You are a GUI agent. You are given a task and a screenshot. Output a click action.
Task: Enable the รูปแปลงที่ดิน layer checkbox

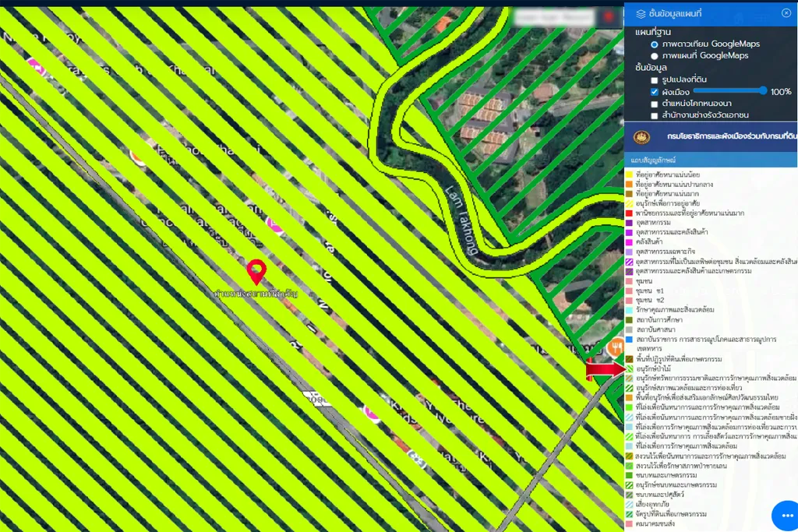pyautogui.click(x=655, y=80)
